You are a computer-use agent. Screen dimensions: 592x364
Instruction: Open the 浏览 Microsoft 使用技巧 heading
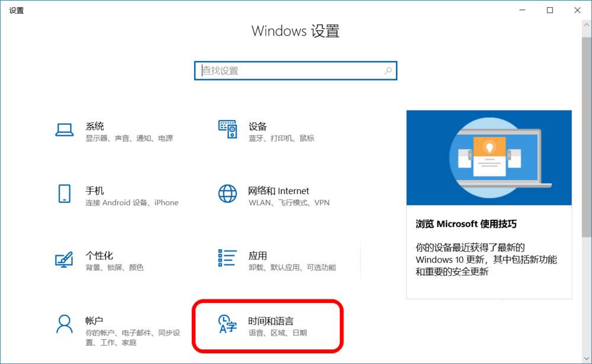click(466, 224)
